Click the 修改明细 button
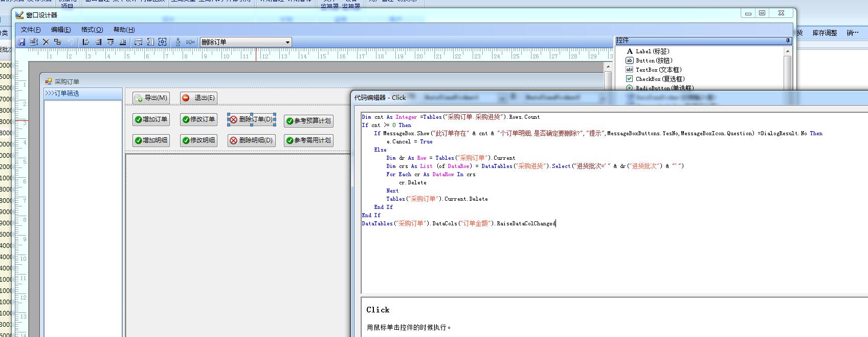This screenshot has height=337, width=868. click(198, 140)
